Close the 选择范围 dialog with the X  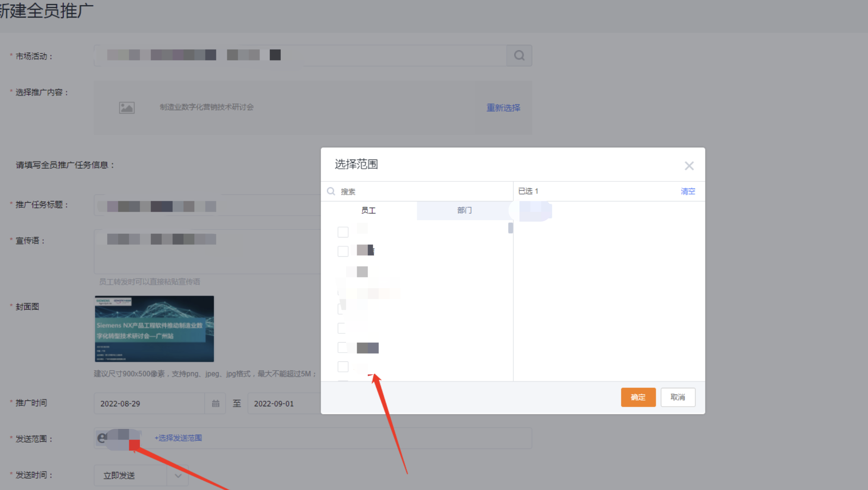point(689,166)
